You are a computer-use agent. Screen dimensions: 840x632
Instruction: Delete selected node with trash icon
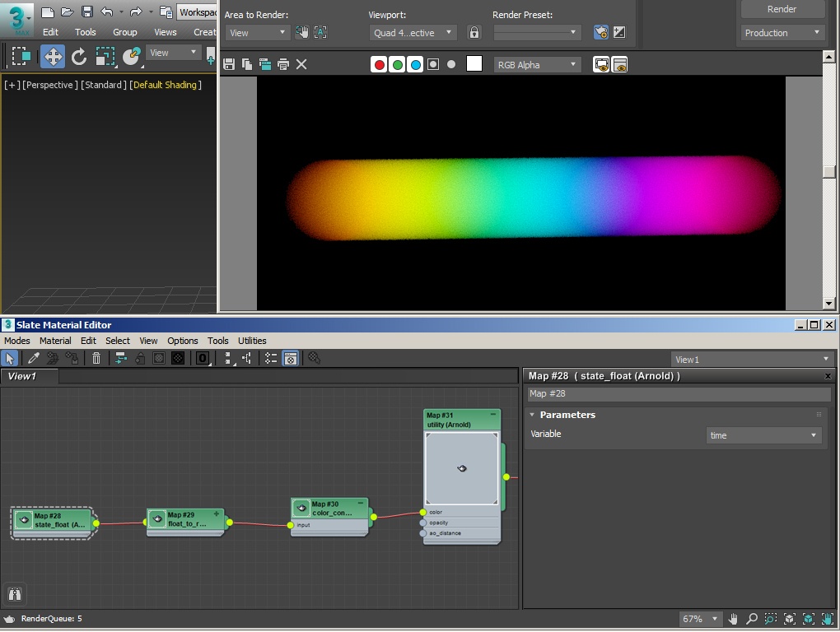[96, 359]
